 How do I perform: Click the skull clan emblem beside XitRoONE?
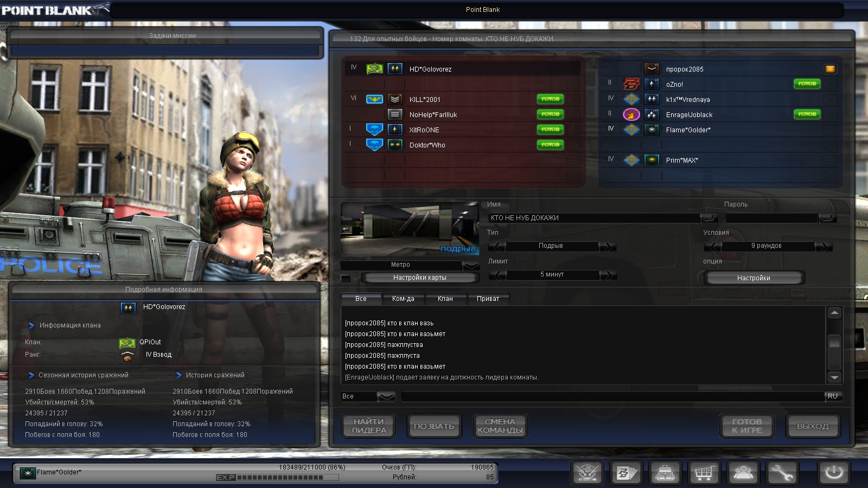tap(374, 130)
